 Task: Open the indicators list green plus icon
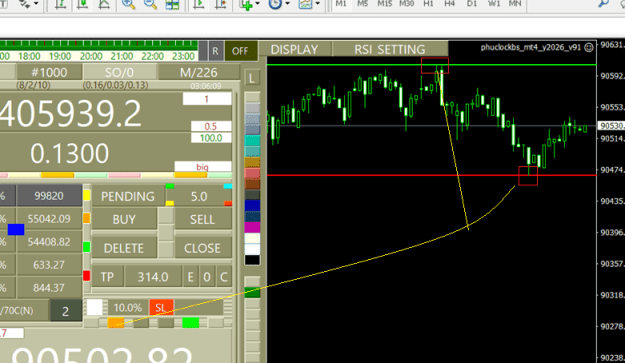click(x=246, y=4)
